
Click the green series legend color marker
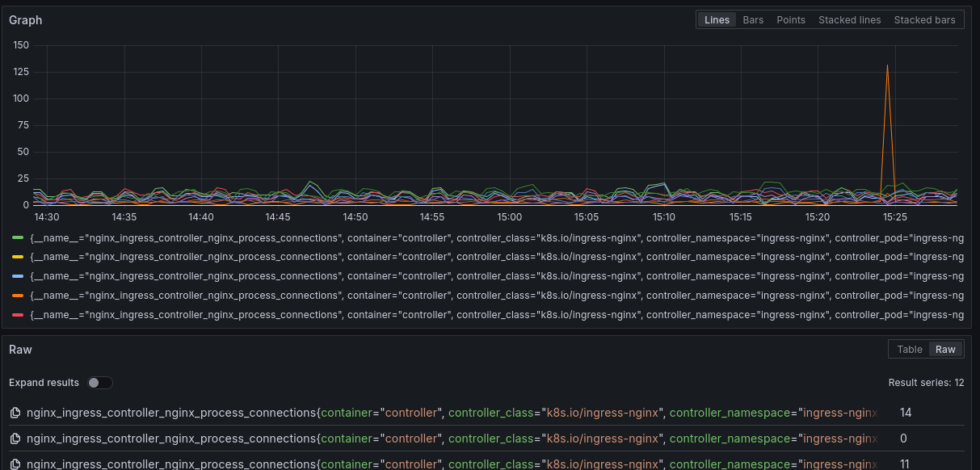point(18,238)
